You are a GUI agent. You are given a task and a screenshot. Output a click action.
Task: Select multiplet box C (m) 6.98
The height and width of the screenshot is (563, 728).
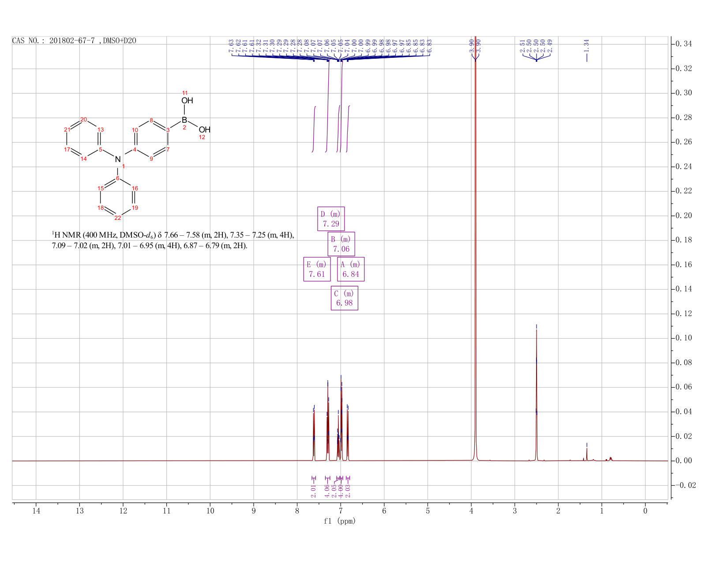345,298
